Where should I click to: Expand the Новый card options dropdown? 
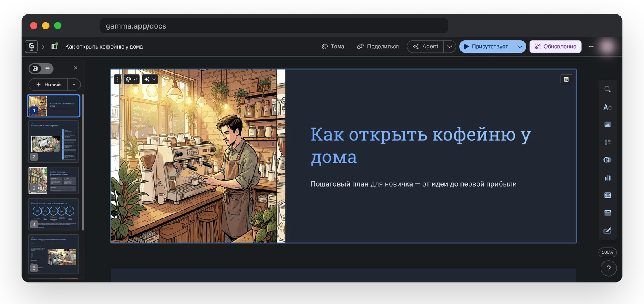(x=74, y=84)
